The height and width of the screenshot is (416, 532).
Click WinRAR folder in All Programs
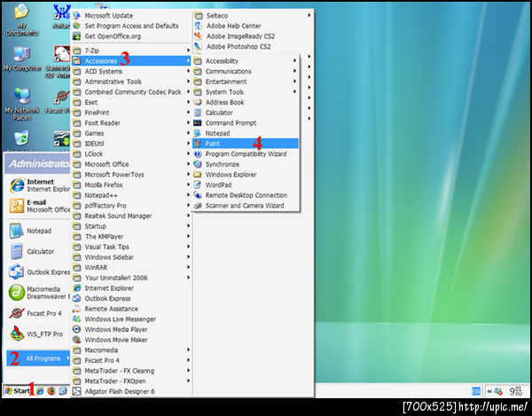[131, 267]
